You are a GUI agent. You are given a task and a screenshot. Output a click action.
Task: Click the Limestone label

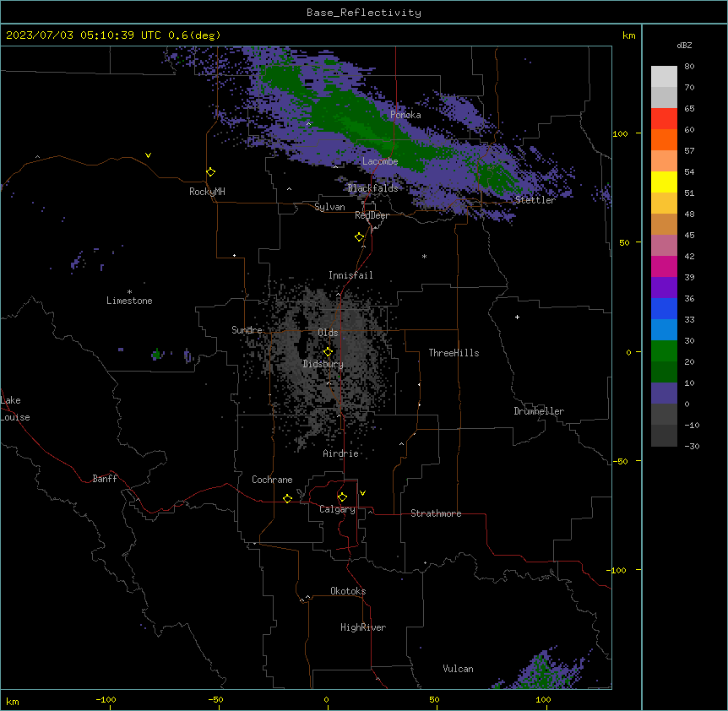[x=129, y=301]
